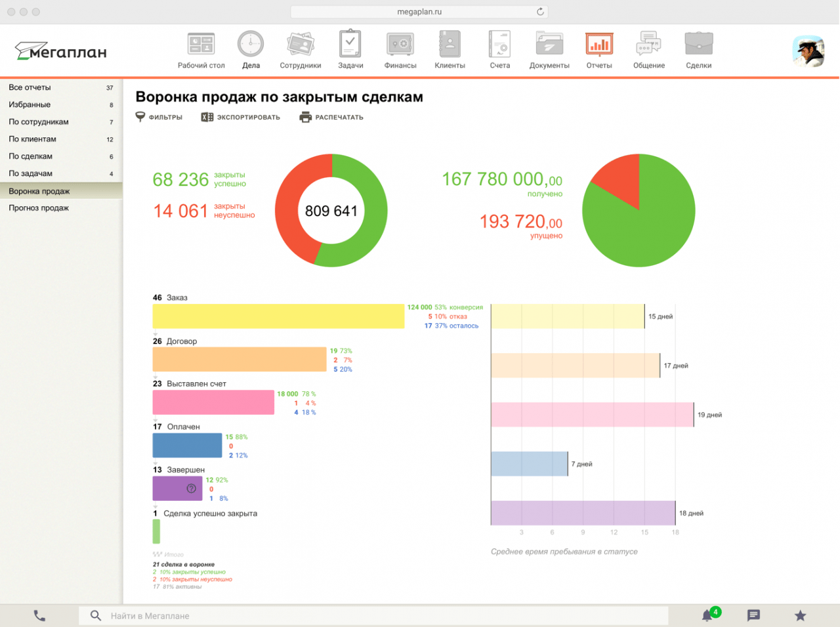This screenshot has width=840, height=627.
Task: Click the Мегаплан logo
Action: click(x=60, y=51)
